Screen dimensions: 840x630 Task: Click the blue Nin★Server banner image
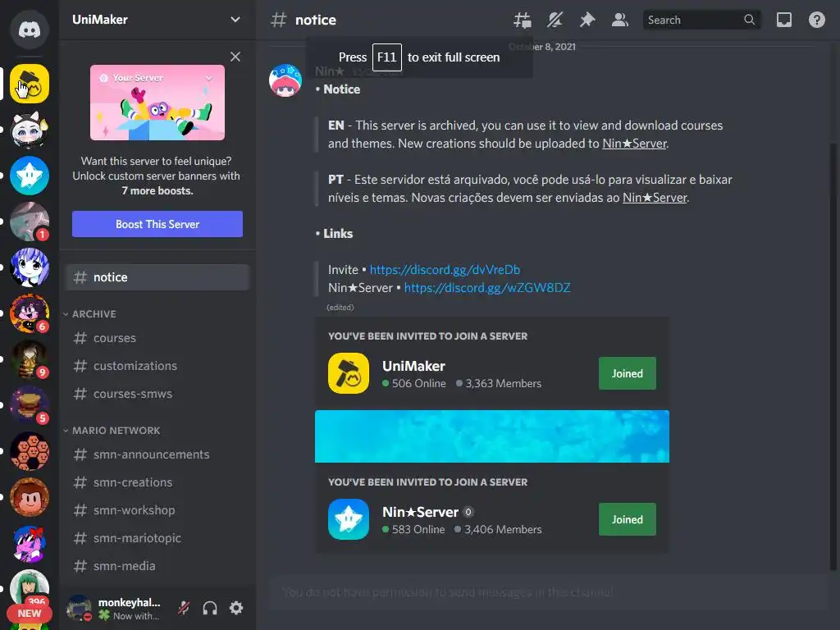pos(492,436)
